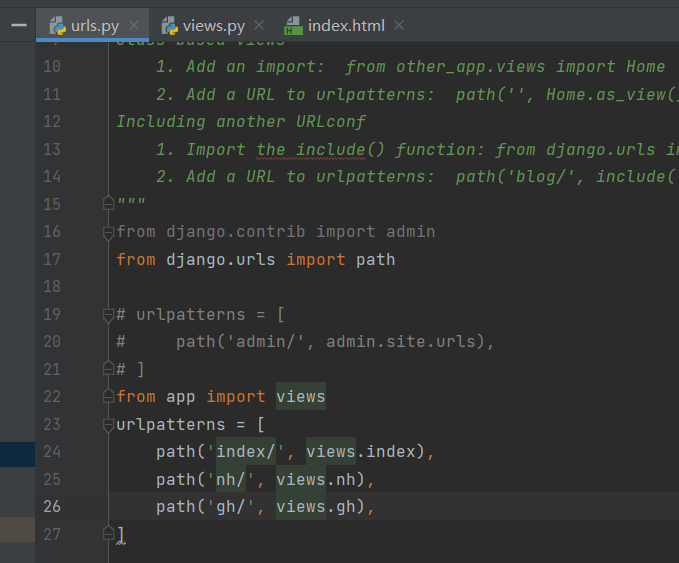679x563 pixels.
Task: Click 'other_app.views' on line 10
Action: click(x=471, y=67)
